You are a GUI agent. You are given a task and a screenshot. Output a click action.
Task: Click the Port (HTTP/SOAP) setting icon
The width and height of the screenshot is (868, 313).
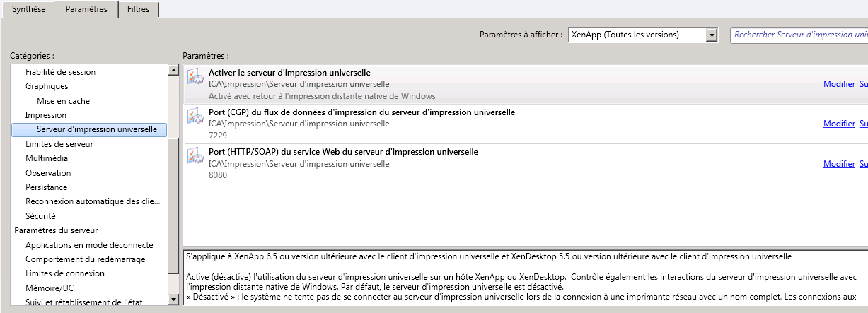195,156
